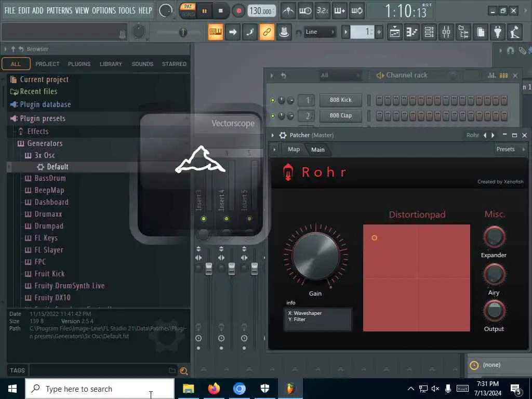This screenshot has width=532, height=399.
Task: Select next Patcher preset arrow
Action: 493,136
